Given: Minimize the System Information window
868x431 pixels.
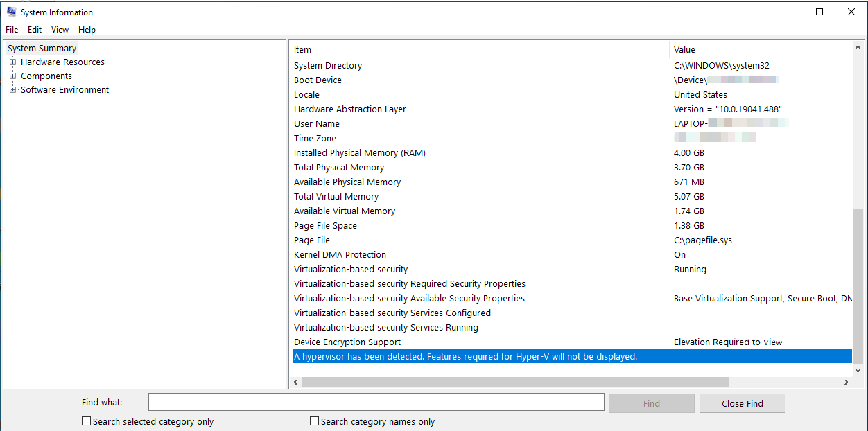Looking at the screenshot, I should coord(788,12).
